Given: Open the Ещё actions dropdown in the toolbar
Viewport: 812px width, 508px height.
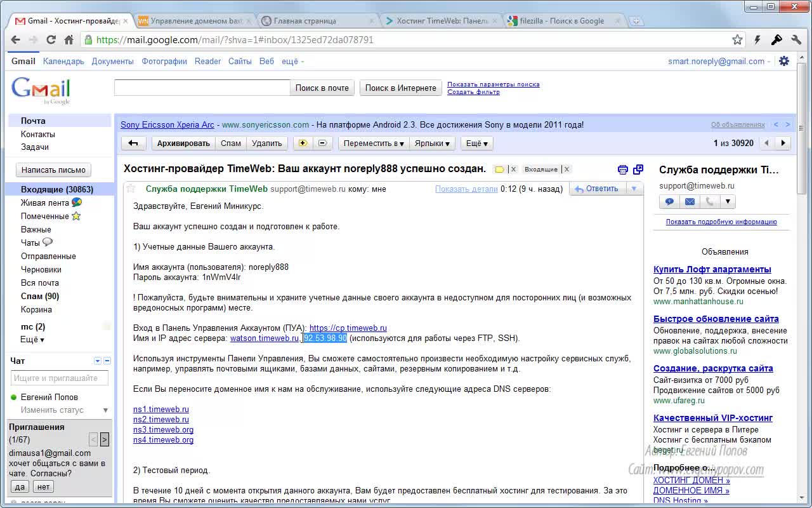Looking at the screenshot, I should coord(477,143).
